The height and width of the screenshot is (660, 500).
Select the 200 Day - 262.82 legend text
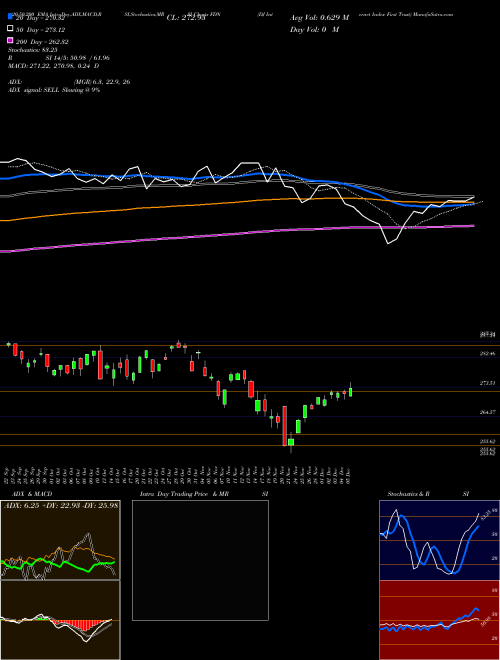coord(42,42)
